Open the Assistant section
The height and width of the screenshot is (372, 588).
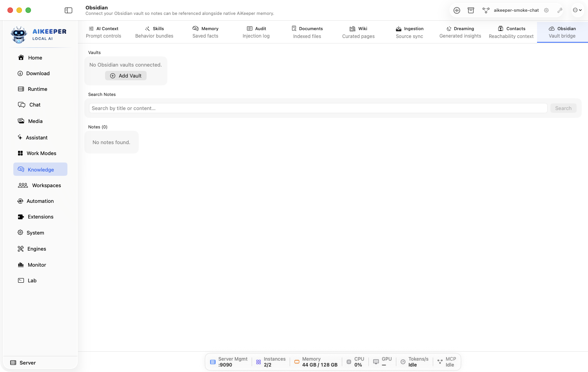[x=40, y=137]
